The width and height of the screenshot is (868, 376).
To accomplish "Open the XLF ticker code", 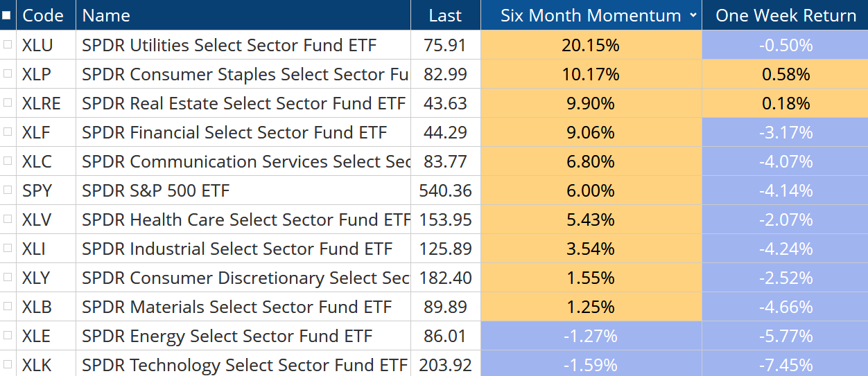I will click(x=36, y=132).
